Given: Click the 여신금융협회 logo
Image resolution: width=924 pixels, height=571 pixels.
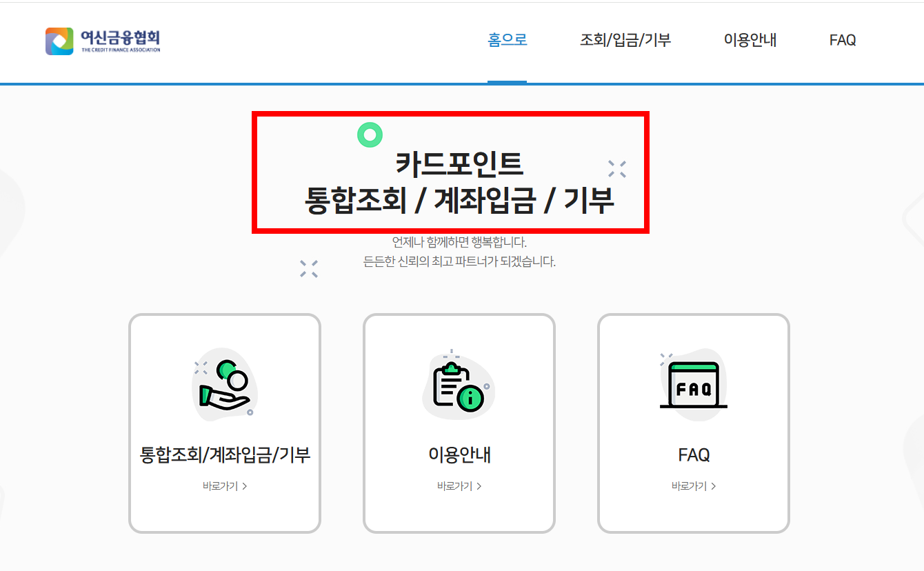Looking at the screenshot, I should [x=103, y=41].
